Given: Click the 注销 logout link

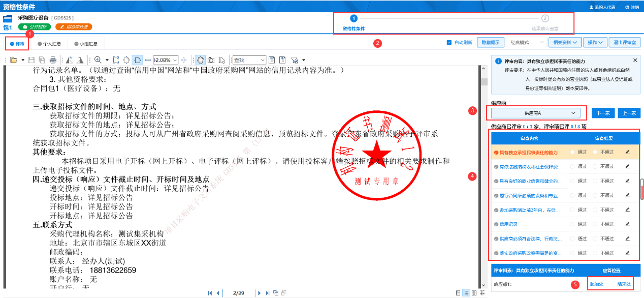Looking at the screenshot, I should (x=632, y=7).
